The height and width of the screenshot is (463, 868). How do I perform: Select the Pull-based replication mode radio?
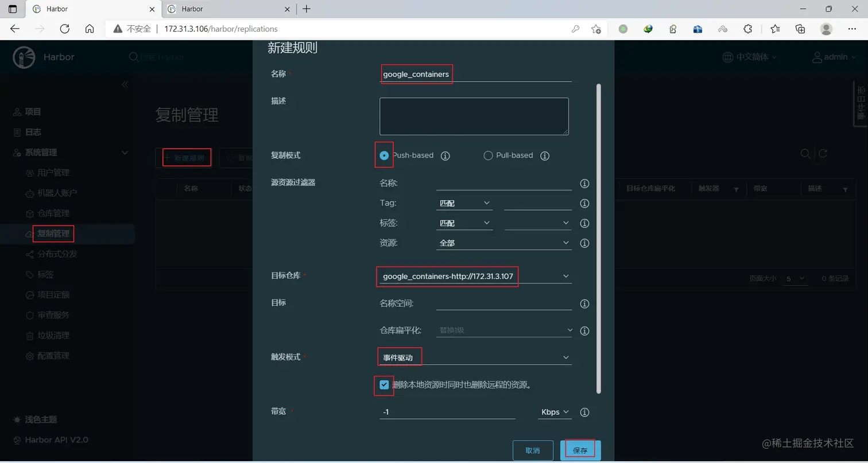[488, 155]
